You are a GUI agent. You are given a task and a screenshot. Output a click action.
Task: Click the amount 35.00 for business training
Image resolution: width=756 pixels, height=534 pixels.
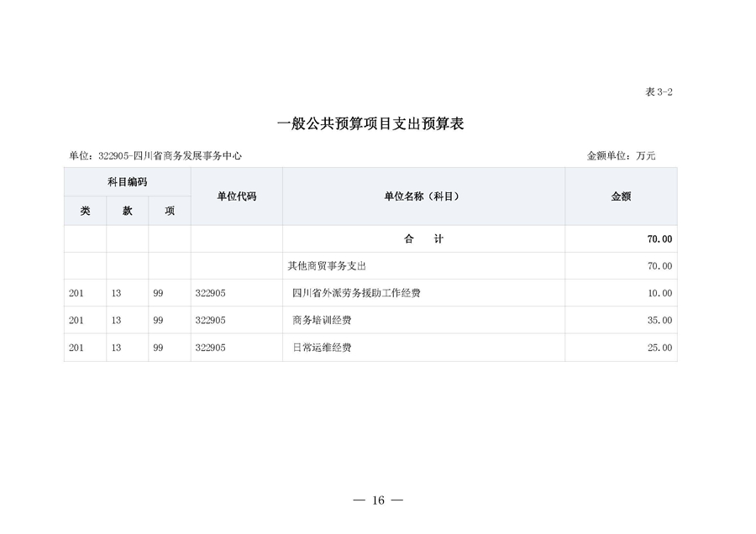[x=661, y=320]
